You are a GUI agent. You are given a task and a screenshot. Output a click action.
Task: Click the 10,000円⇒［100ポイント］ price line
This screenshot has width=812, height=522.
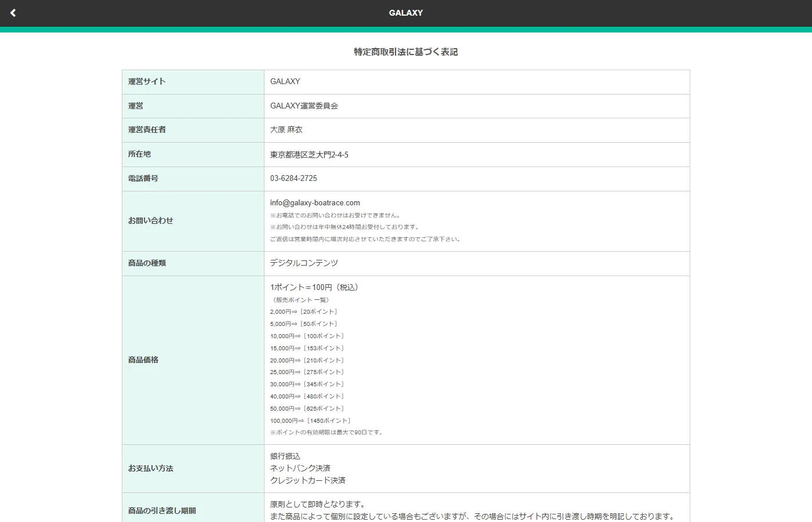click(307, 336)
